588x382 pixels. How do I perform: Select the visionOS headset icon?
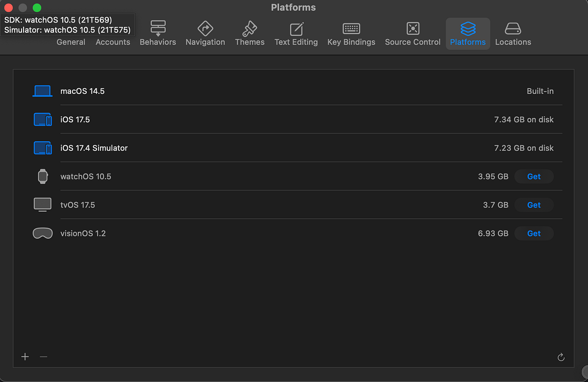[x=43, y=233]
